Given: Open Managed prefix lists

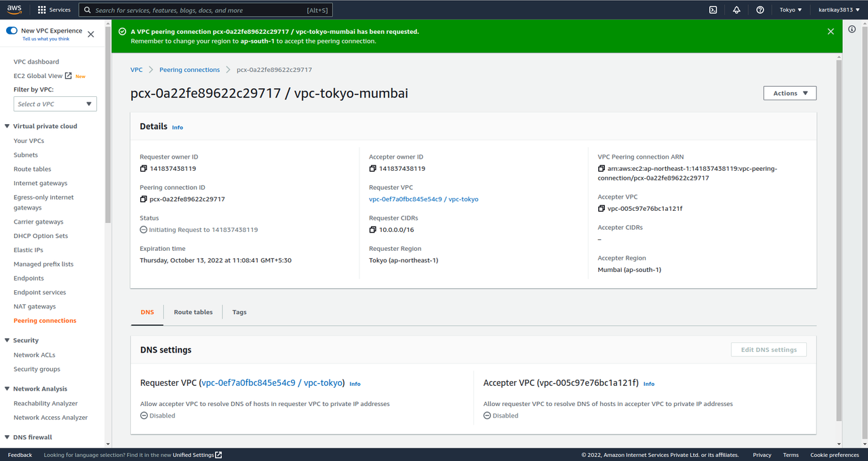Looking at the screenshot, I should pyautogui.click(x=43, y=264).
